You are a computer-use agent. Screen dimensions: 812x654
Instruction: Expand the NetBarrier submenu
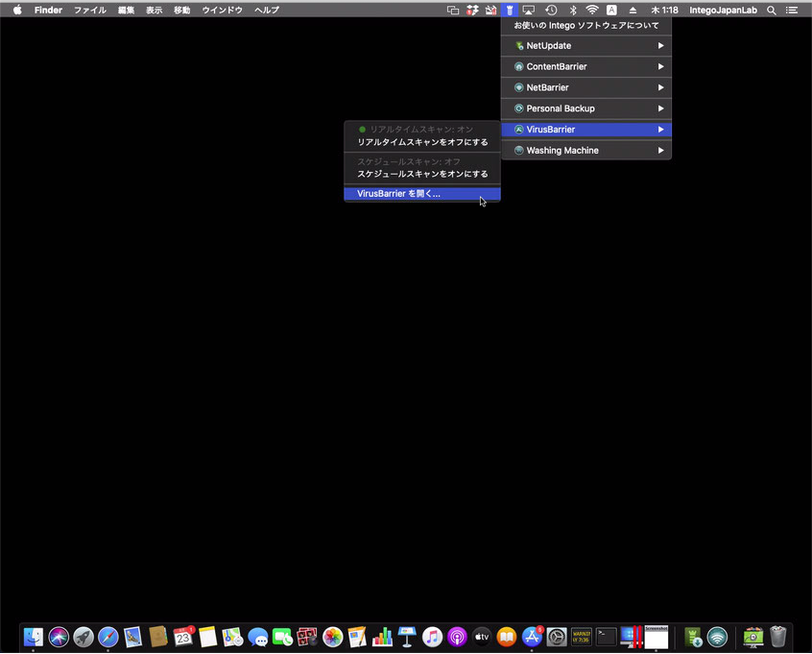(x=586, y=87)
